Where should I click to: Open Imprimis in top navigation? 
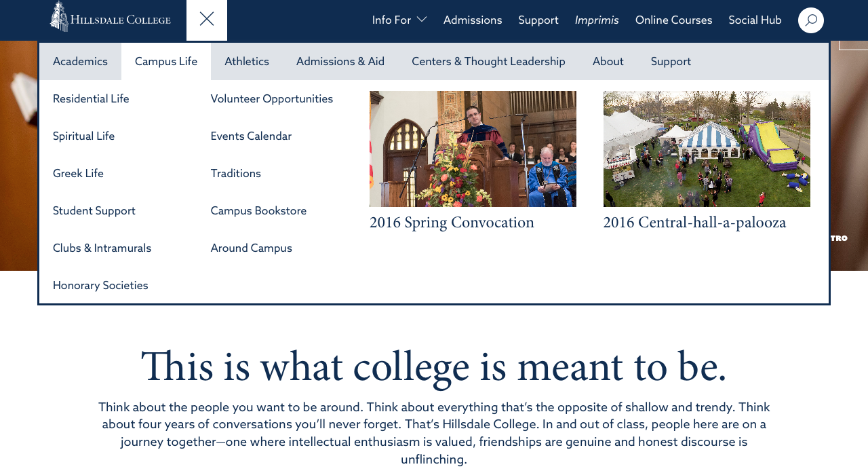tap(597, 20)
